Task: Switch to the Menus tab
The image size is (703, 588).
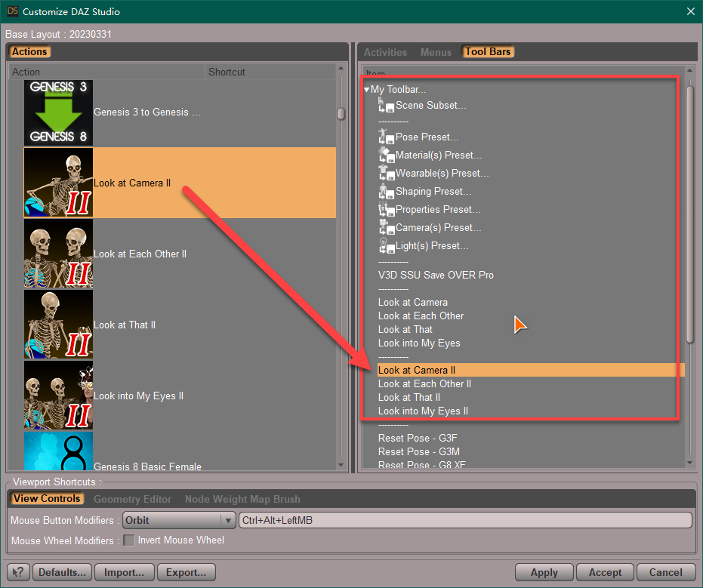Action: pos(436,52)
